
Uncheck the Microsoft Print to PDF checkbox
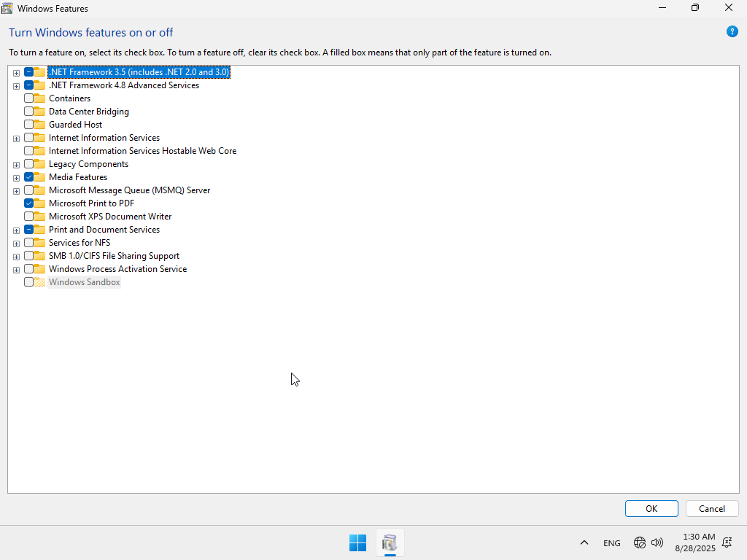coord(28,203)
